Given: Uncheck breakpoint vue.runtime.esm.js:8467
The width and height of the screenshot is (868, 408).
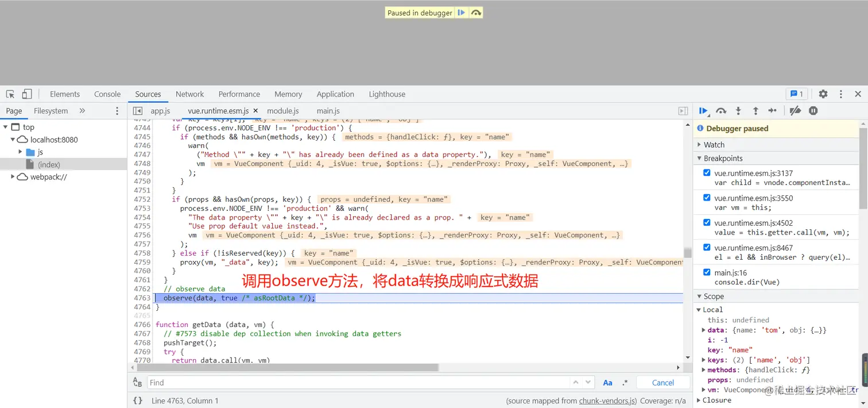Looking at the screenshot, I should (707, 247).
